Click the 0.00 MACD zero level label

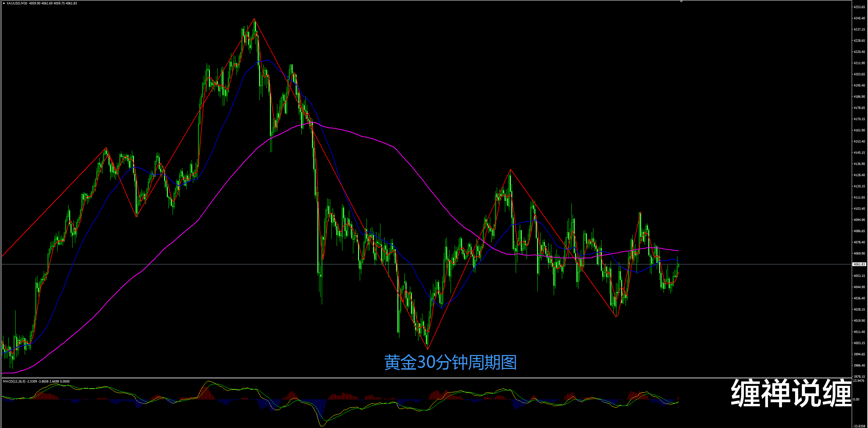[856, 399]
